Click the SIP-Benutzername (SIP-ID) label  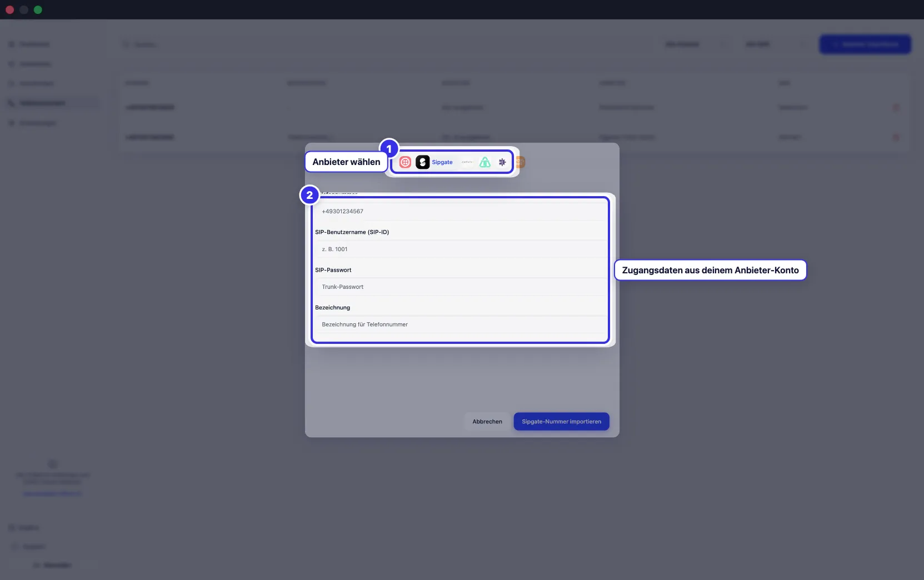[352, 232]
